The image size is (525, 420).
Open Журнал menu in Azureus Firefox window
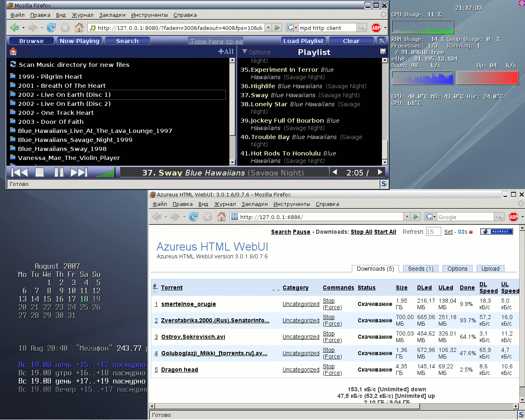(225, 204)
